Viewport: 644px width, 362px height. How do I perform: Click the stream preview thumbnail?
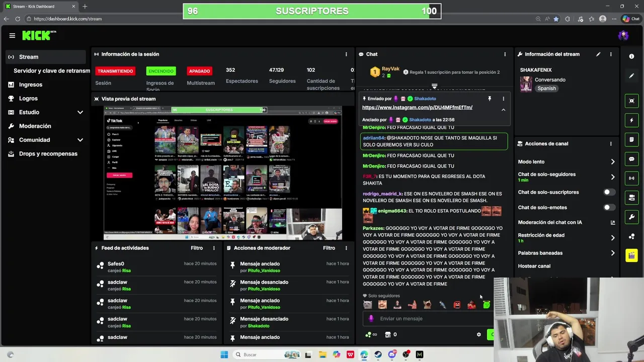pyautogui.click(x=222, y=173)
